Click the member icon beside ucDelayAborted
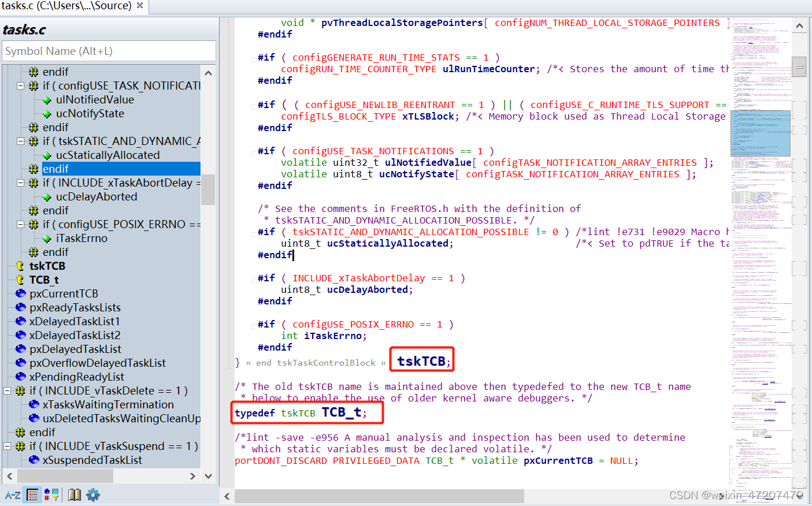 47,197
